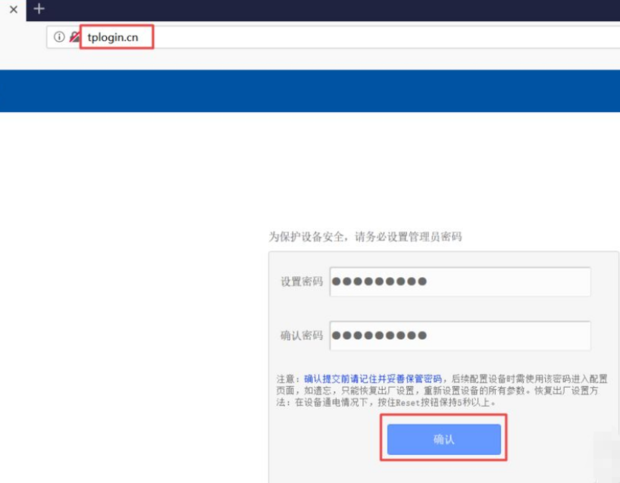Click the blue header banner
This screenshot has height=483, width=620.
click(310, 90)
